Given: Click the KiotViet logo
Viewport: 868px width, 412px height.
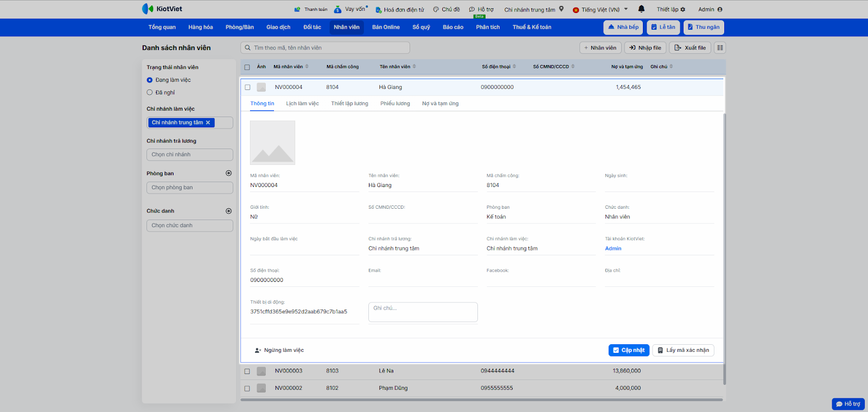Looking at the screenshot, I should coord(162,9).
